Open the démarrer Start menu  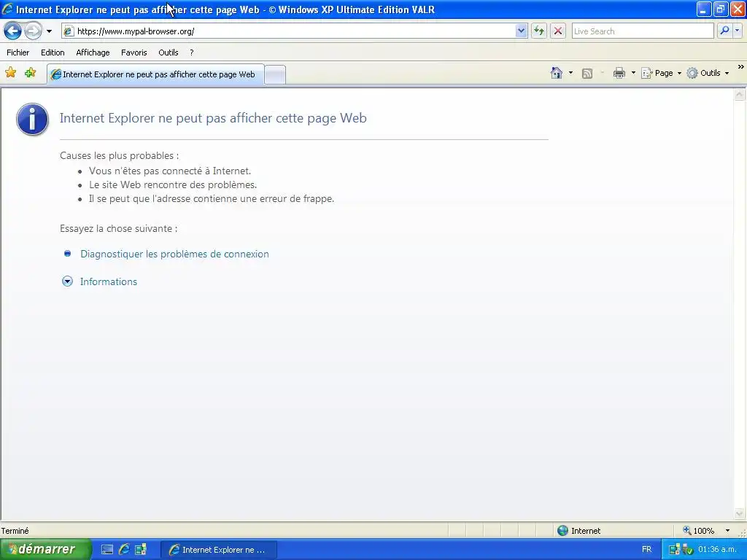pos(44,550)
